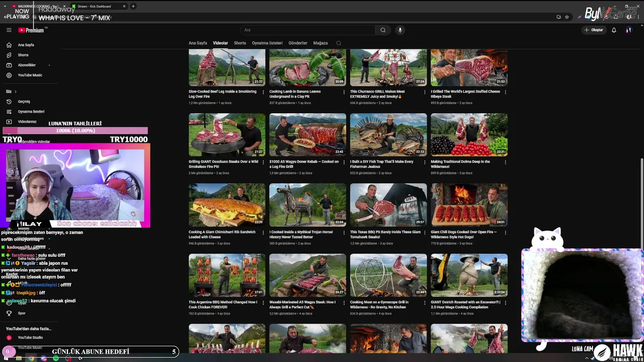Viewport: 644px width, 362px height.
Task: Open 'Wasabi-Marinated A5 Wagyu Steak' title link
Action: click(x=302, y=305)
